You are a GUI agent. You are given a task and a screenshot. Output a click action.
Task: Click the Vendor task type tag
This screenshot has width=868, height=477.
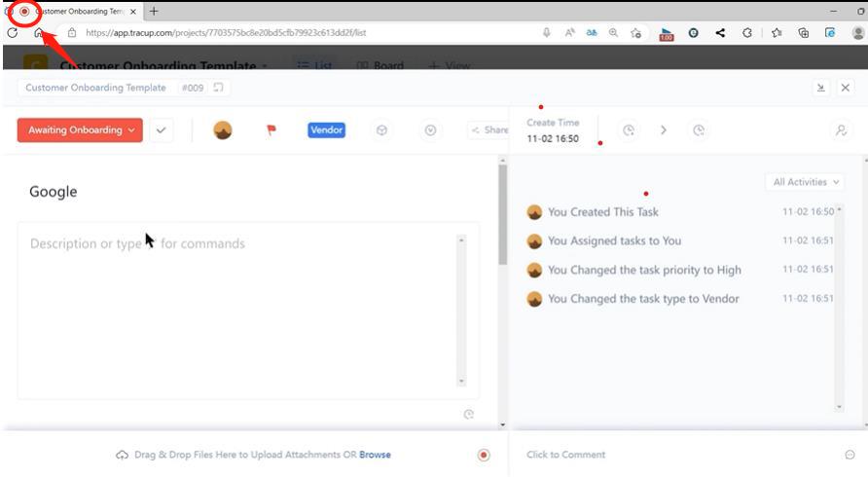326,130
